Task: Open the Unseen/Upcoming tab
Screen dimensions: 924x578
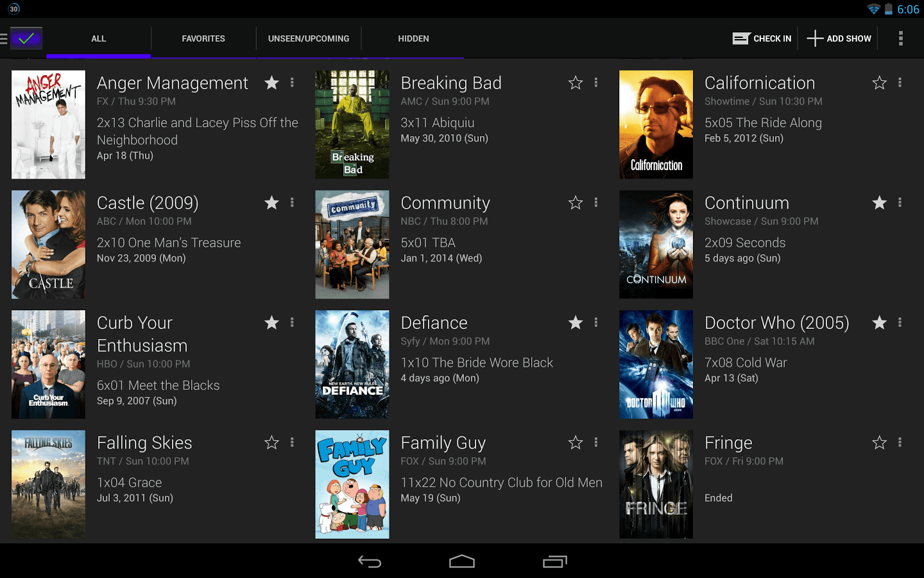Action: pos(309,39)
